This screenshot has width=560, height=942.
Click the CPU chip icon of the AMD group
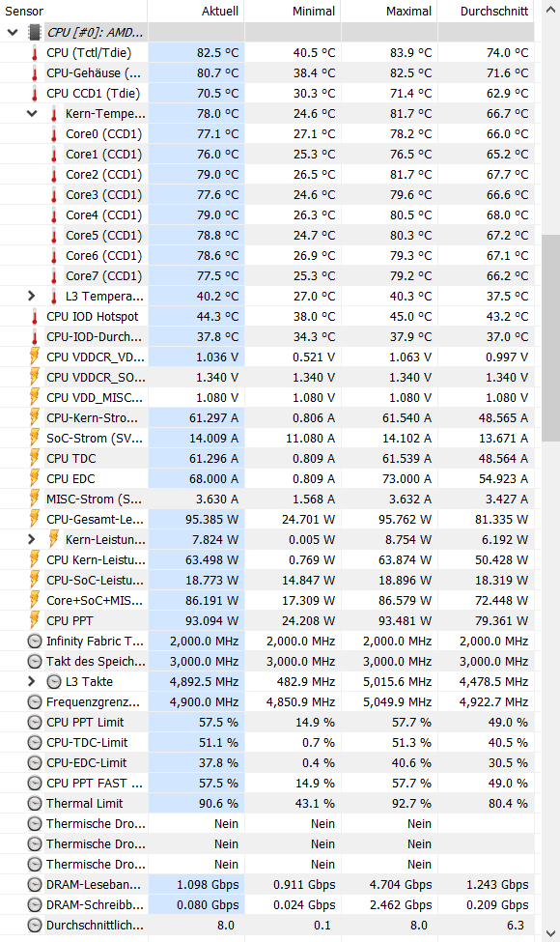(x=35, y=33)
